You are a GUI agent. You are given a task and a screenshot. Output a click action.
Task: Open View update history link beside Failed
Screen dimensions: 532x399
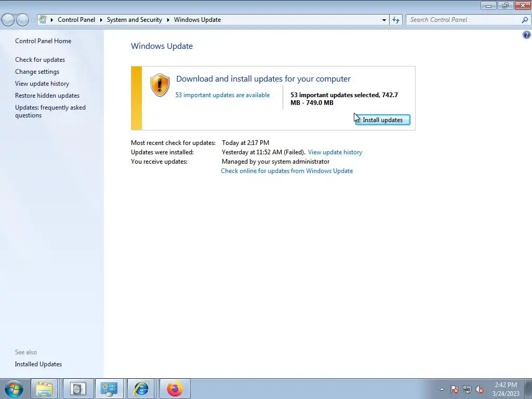click(335, 152)
